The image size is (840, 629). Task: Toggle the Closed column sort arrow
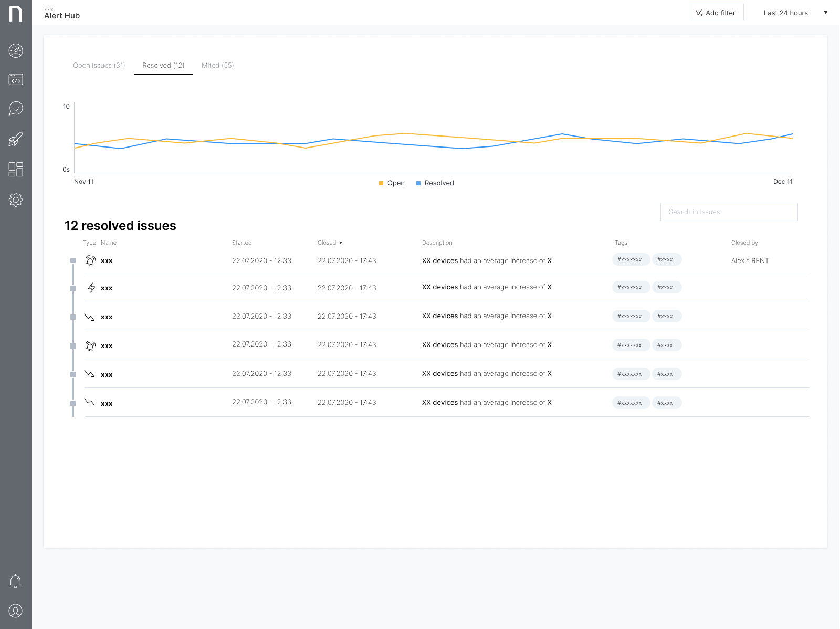[341, 243]
